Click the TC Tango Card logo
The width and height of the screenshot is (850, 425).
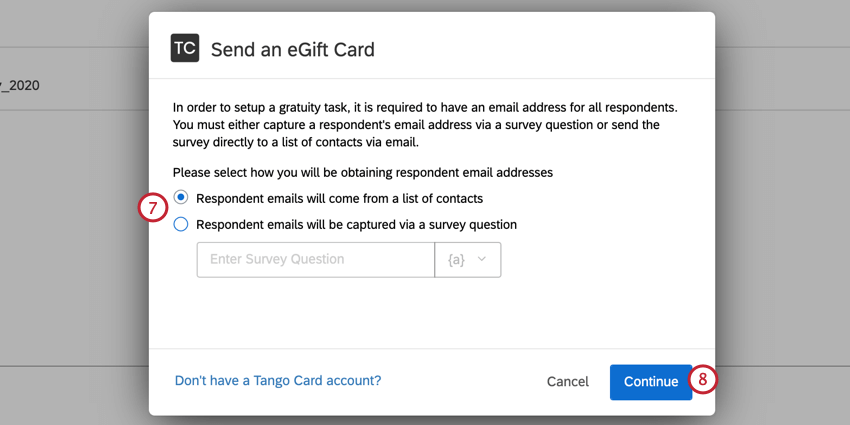185,48
